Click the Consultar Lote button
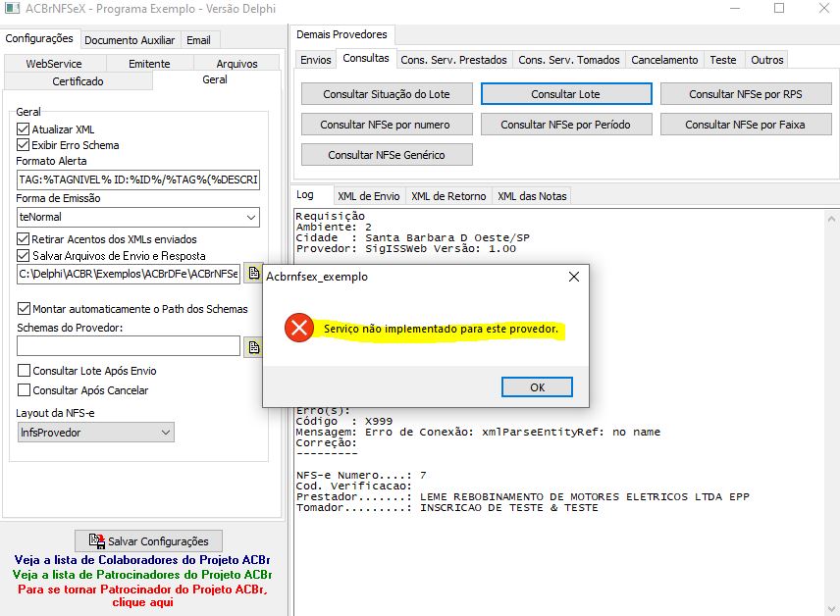This screenshot has width=840, height=616. coord(566,94)
